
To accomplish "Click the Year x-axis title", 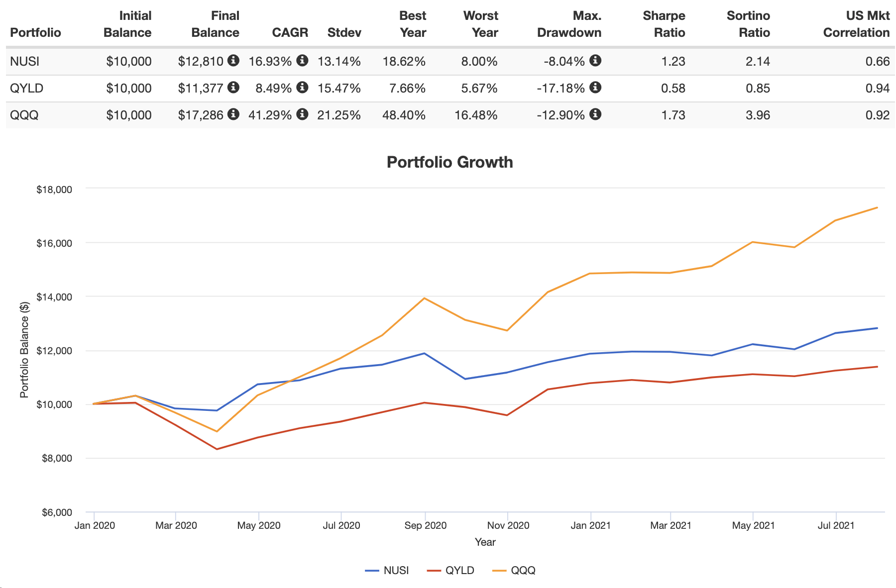I will tap(485, 542).
